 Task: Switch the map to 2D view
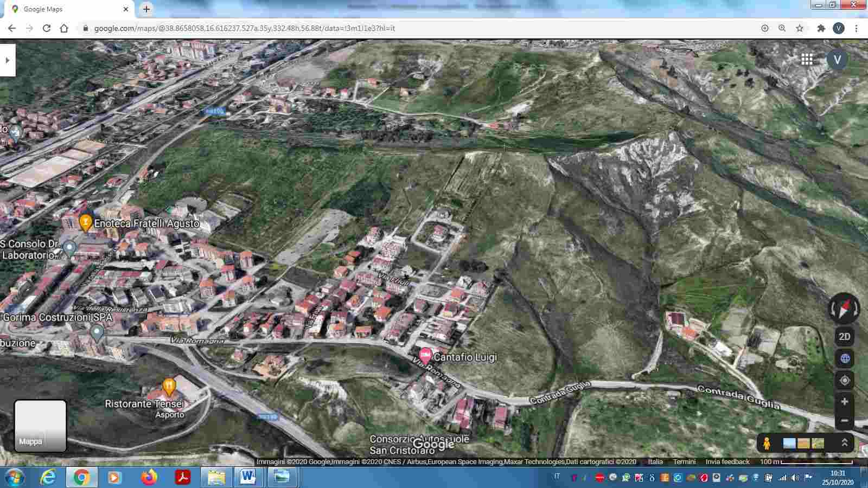tap(844, 337)
